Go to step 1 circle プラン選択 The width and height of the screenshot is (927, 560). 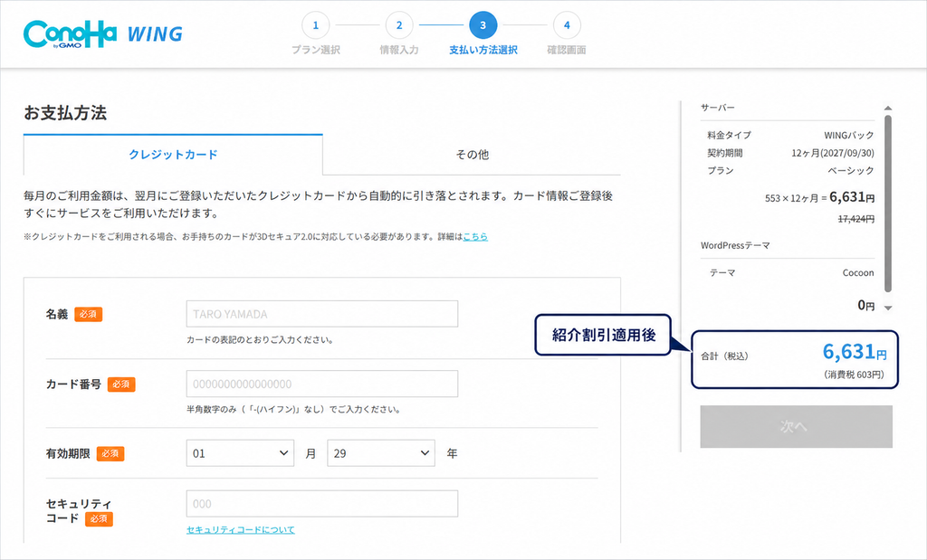point(315,25)
